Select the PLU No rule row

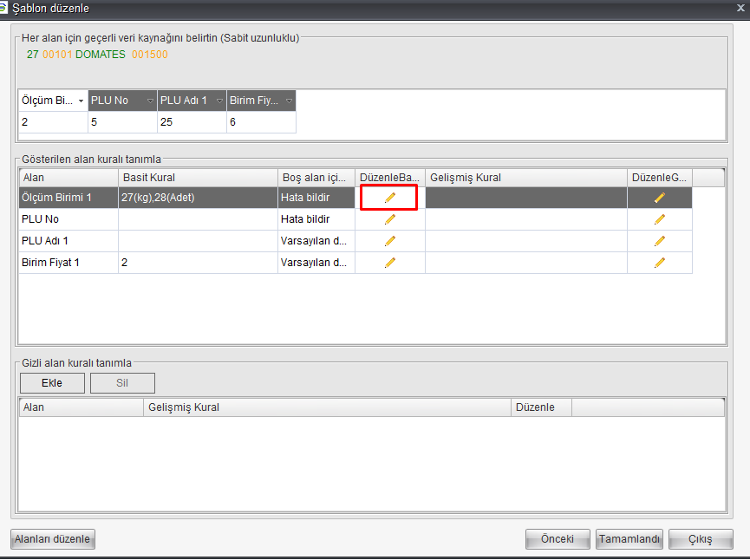click(355, 219)
